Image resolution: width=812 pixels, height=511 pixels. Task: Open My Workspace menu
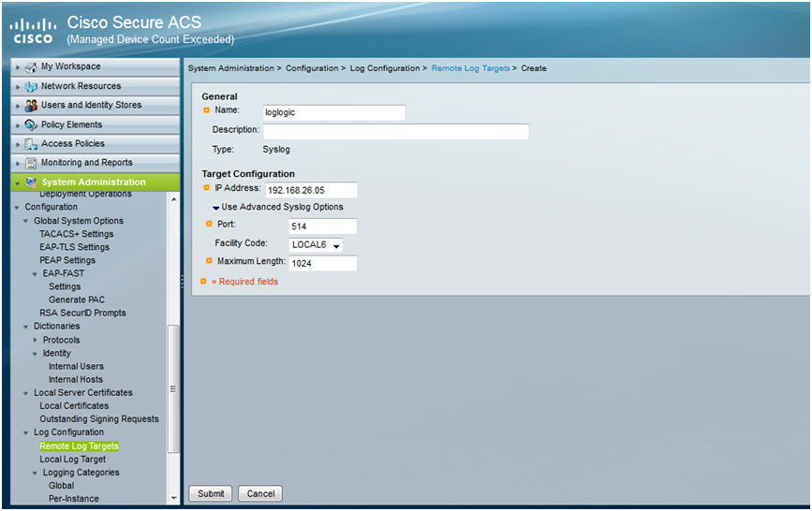[x=96, y=66]
